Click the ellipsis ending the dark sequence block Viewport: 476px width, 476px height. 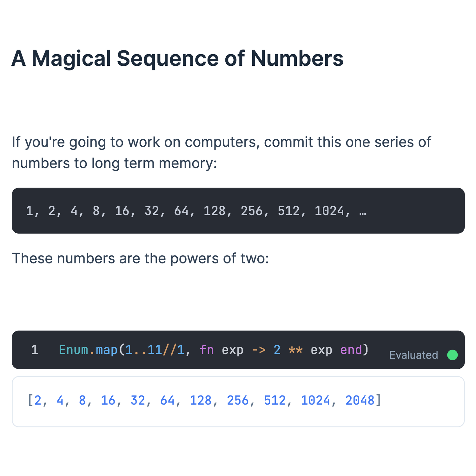pos(363,211)
